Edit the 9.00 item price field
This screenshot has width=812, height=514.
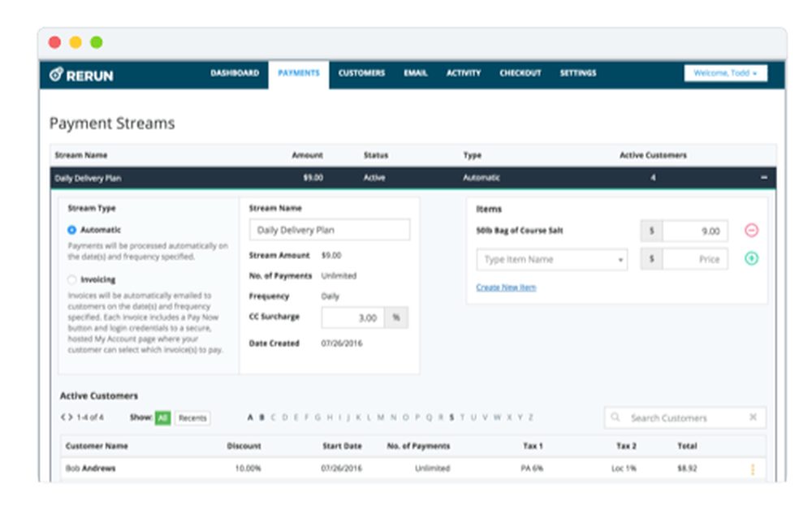pyautogui.click(x=695, y=231)
